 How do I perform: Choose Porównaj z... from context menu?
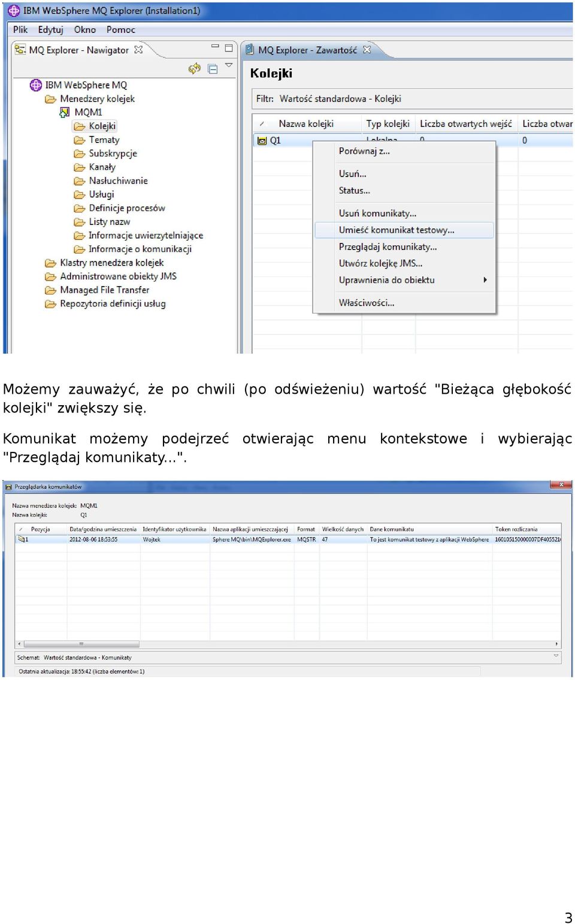pos(404,151)
